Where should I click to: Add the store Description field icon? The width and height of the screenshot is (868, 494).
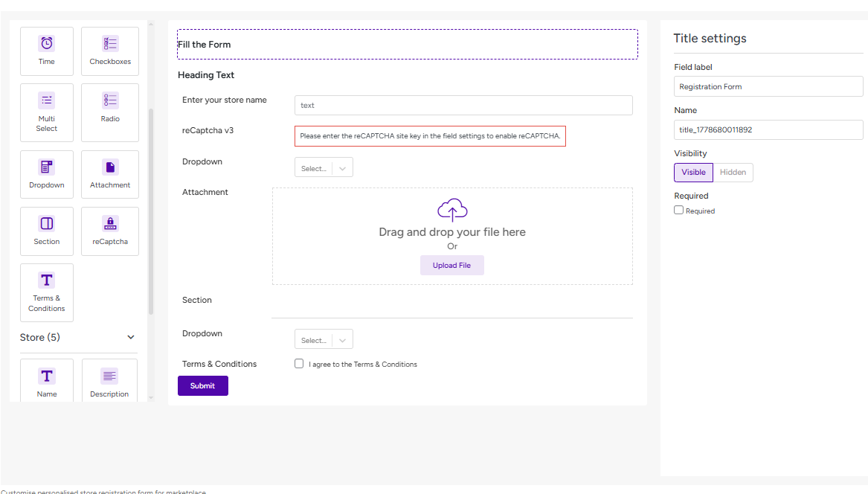109,376
